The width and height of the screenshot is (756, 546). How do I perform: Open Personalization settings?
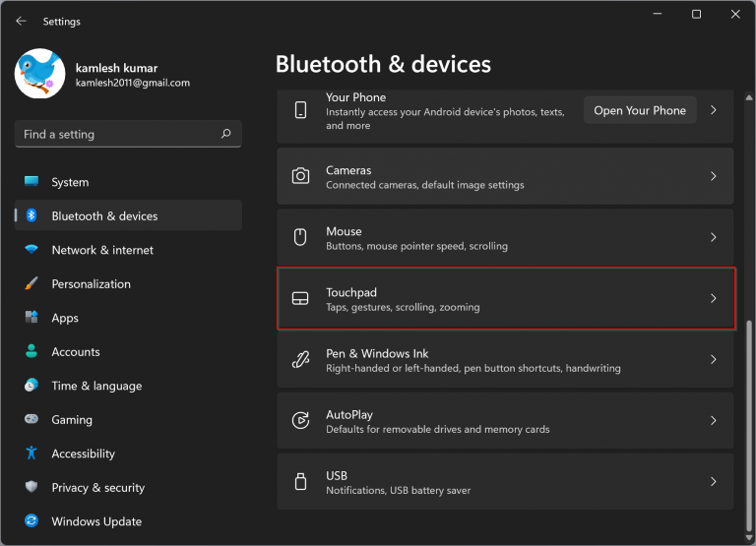coord(128,283)
